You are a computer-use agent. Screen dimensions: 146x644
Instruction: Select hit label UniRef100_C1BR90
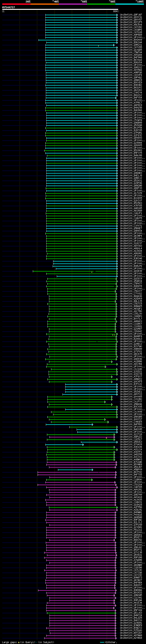pyautogui.click(x=131, y=480)
